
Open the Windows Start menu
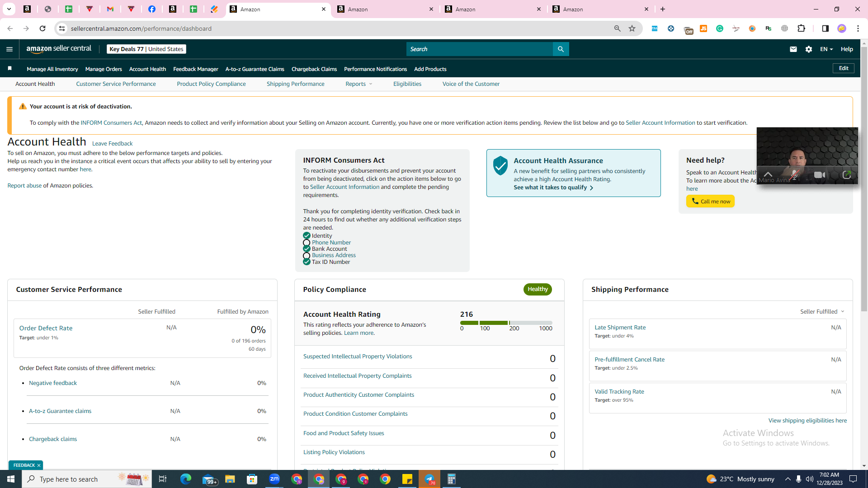pos(11,479)
